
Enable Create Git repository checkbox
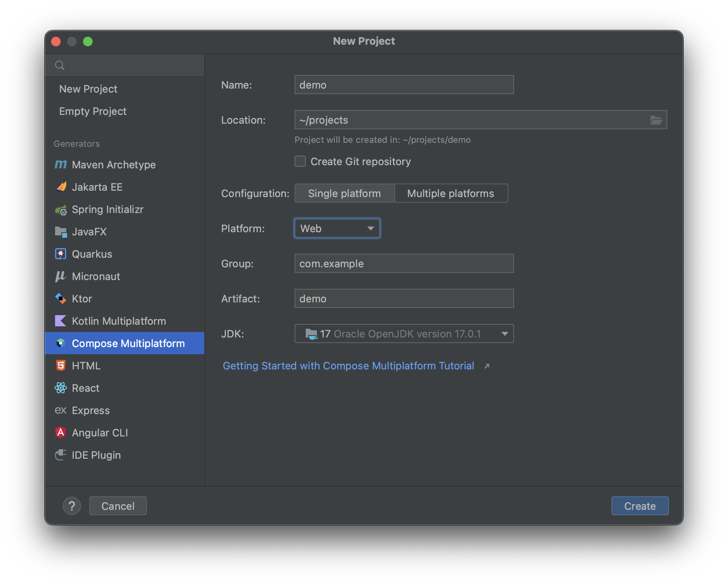[x=300, y=161]
